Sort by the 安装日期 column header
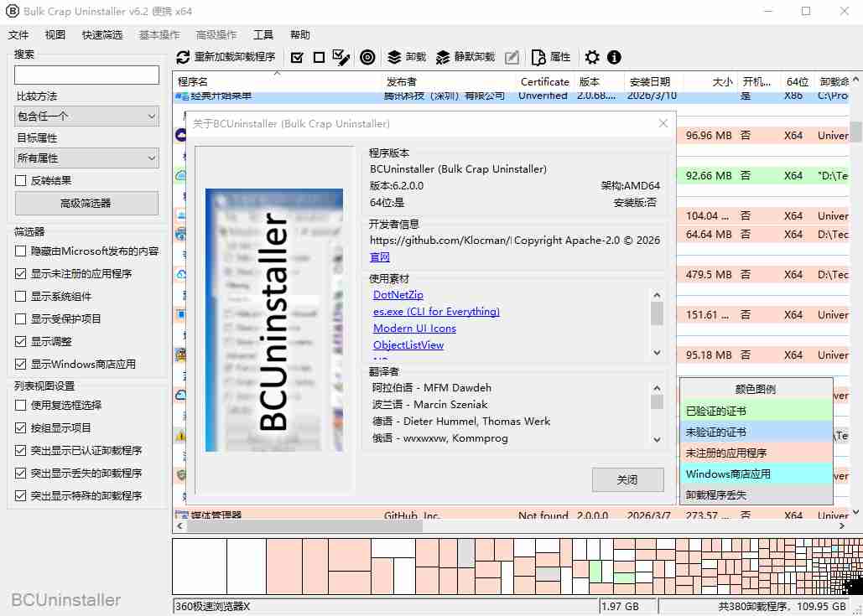Screen dimensions: 863x616 (653, 81)
